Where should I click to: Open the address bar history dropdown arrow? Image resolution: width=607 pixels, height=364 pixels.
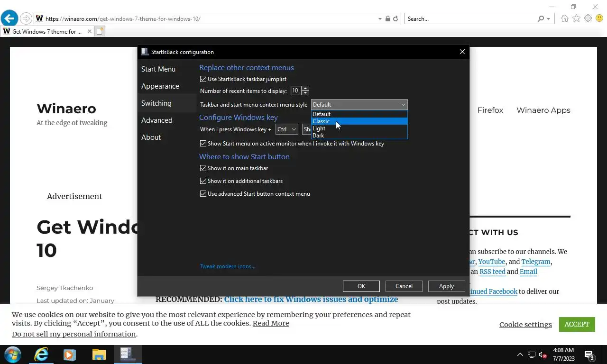pos(380,19)
